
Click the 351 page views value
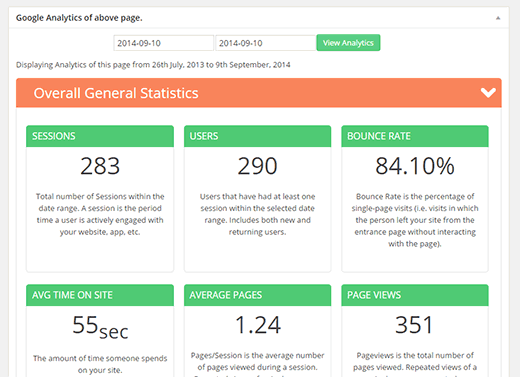pos(414,325)
